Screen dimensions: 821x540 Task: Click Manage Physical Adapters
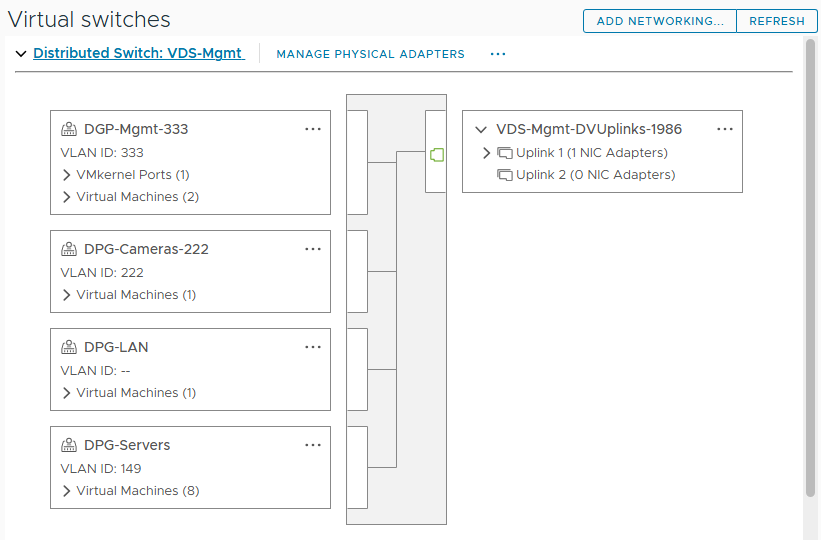(370, 54)
